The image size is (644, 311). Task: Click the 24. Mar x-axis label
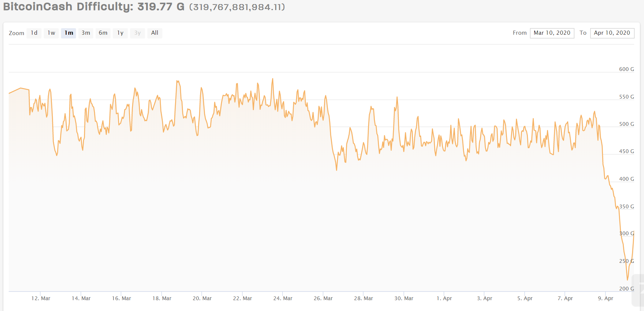click(x=283, y=298)
